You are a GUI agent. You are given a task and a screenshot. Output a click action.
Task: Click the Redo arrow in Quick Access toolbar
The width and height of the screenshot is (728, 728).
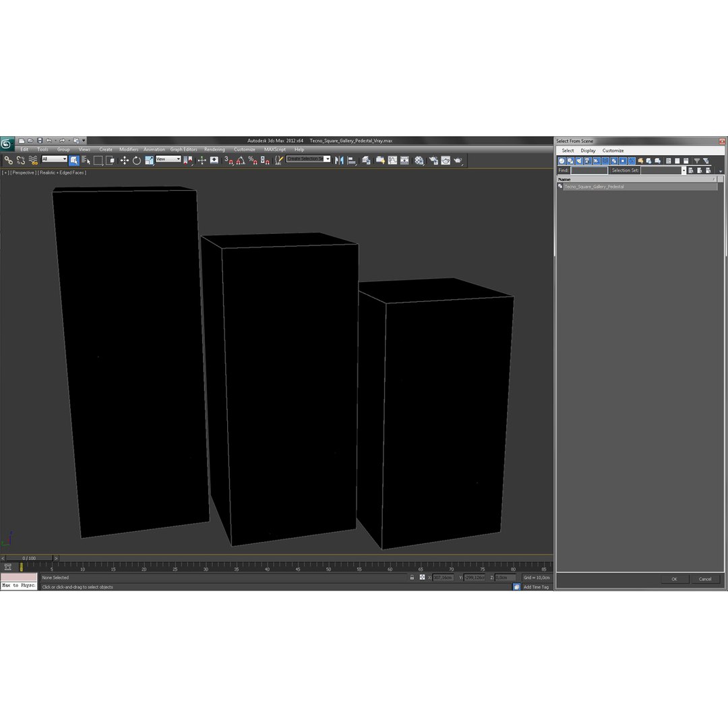62,141
